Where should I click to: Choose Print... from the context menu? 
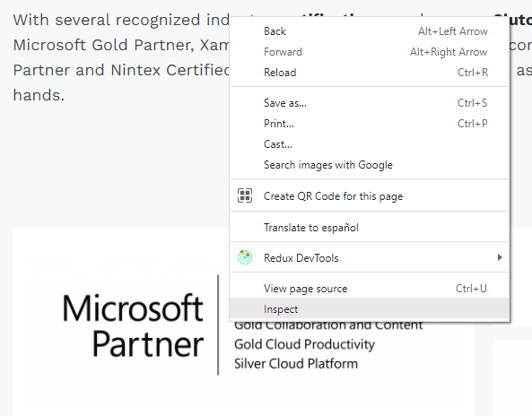(369, 124)
